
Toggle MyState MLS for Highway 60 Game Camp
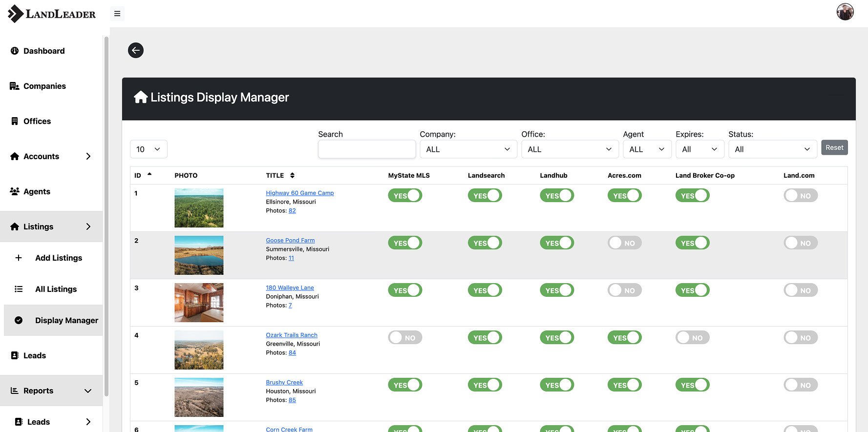[405, 196]
